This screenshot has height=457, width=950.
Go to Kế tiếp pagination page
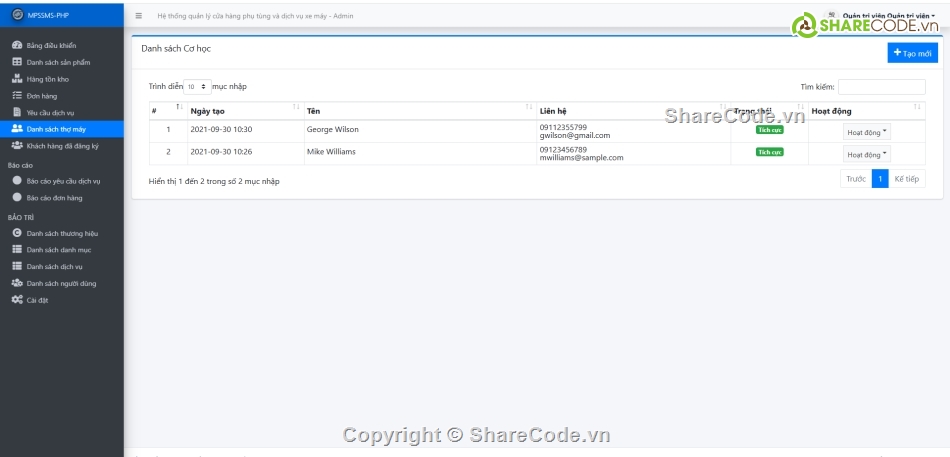906,179
